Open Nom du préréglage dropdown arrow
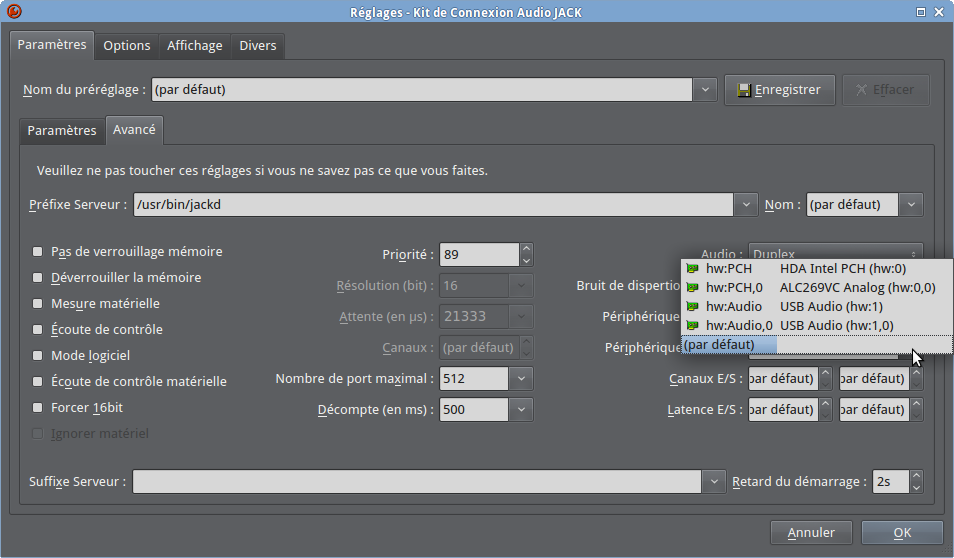The height and width of the screenshot is (558, 954). (705, 90)
